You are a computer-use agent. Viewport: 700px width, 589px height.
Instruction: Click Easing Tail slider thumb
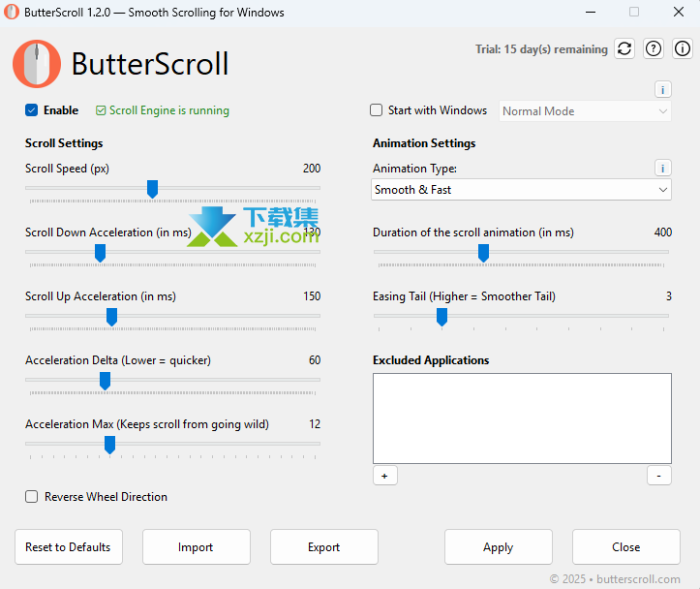pyautogui.click(x=441, y=317)
